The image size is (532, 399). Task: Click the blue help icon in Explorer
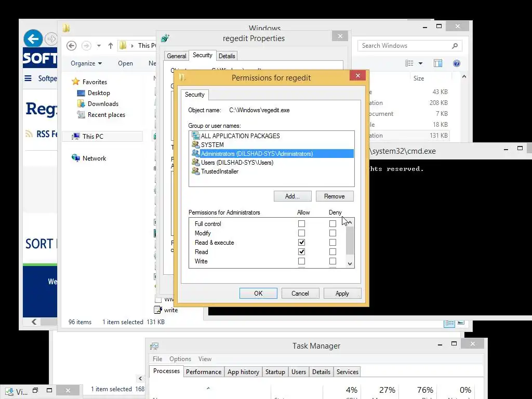(456, 63)
